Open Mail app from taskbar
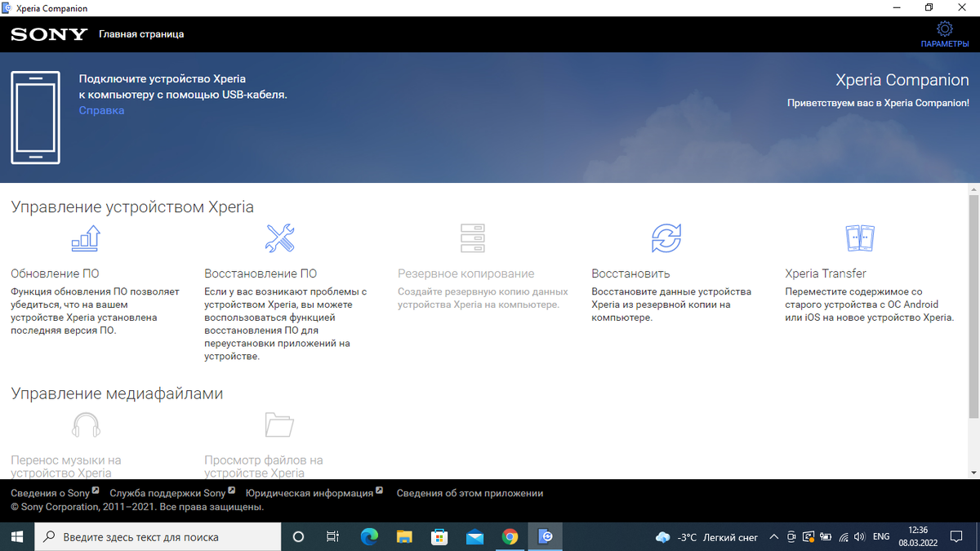The height and width of the screenshot is (551, 980). point(474,537)
